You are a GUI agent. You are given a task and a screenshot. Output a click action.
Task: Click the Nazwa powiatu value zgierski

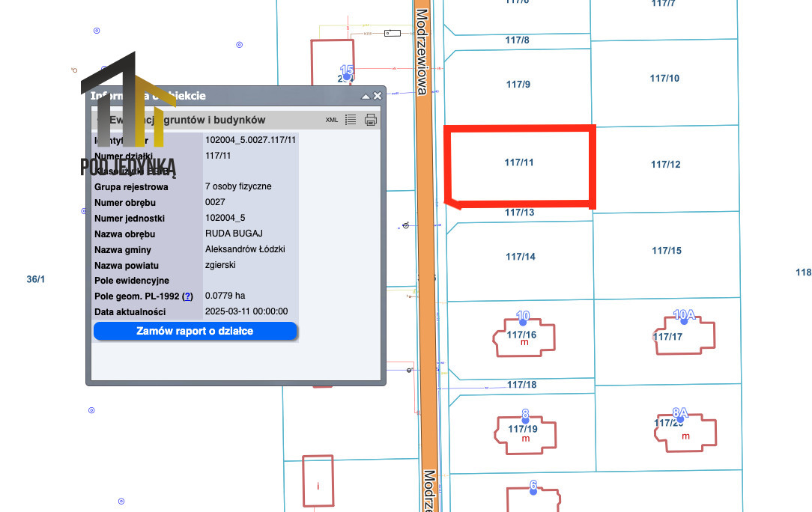pyautogui.click(x=220, y=265)
